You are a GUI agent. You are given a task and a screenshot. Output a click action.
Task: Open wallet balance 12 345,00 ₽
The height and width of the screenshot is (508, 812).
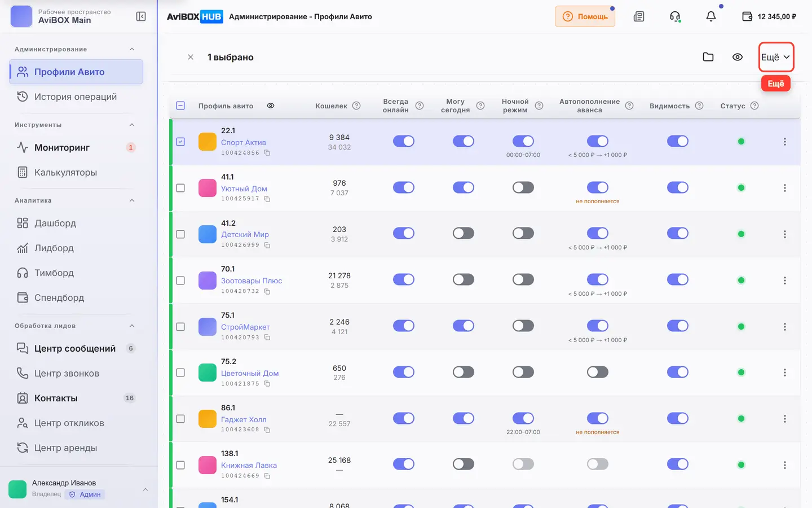[x=769, y=16]
